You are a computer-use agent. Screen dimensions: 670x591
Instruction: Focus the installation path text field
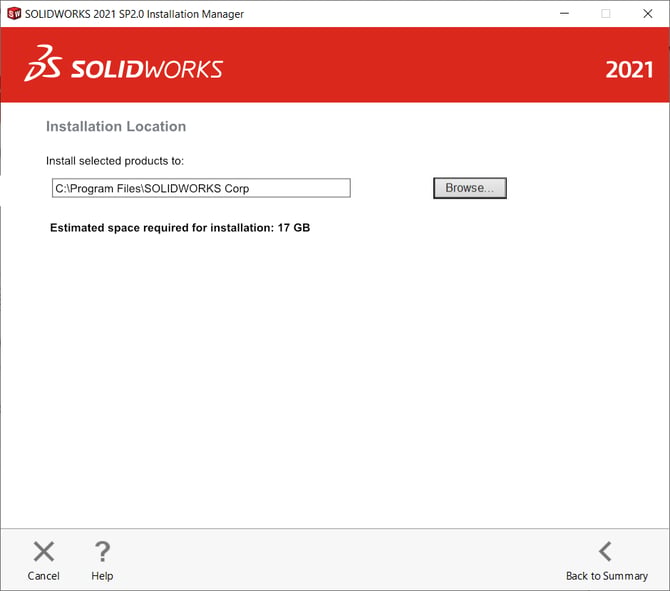click(x=201, y=188)
